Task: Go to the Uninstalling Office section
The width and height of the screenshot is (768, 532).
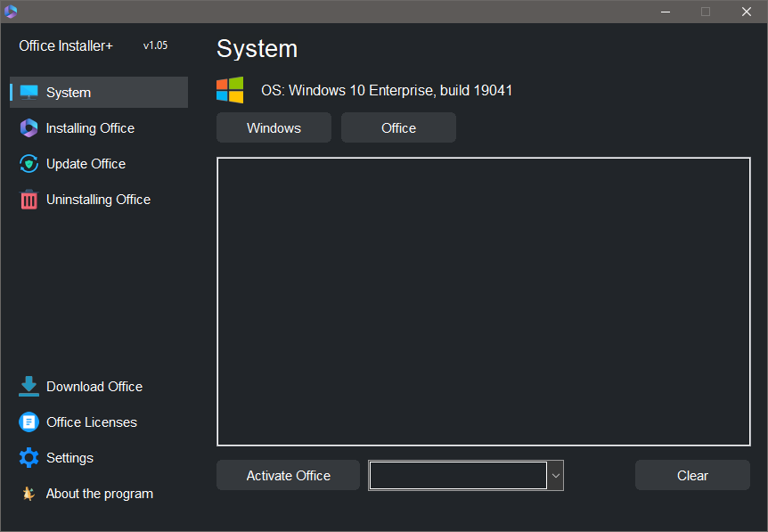Action: (98, 200)
